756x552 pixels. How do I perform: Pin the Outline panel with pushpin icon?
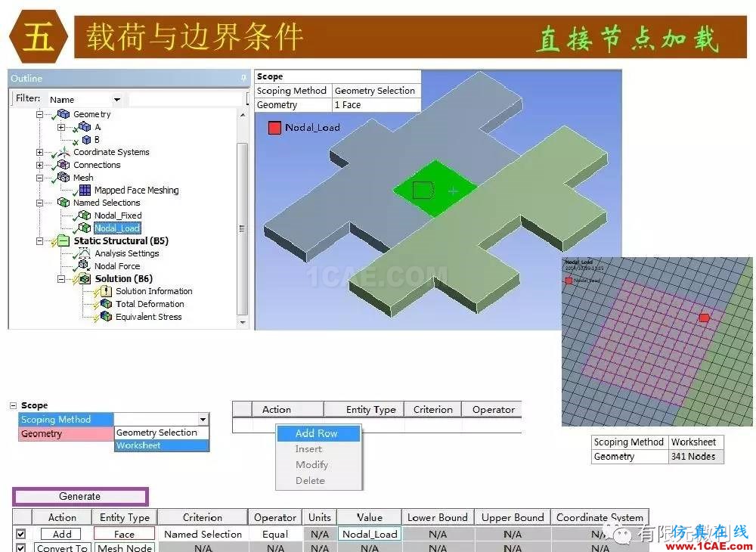(x=243, y=78)
